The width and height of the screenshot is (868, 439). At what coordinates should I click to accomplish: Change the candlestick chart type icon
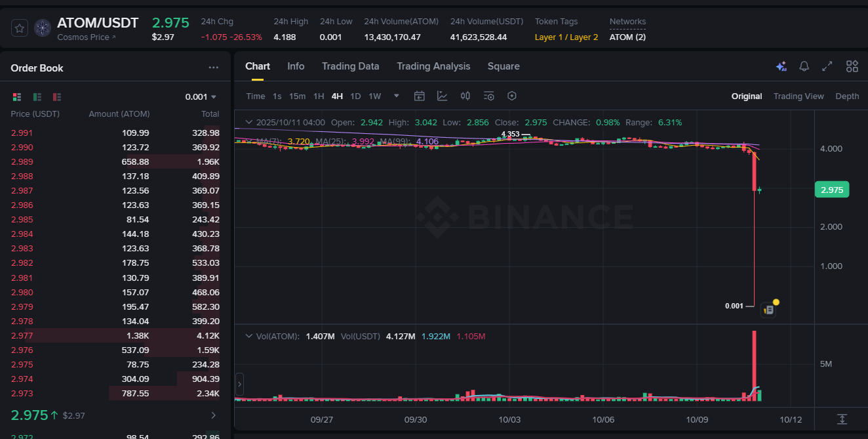coord(465,96)
